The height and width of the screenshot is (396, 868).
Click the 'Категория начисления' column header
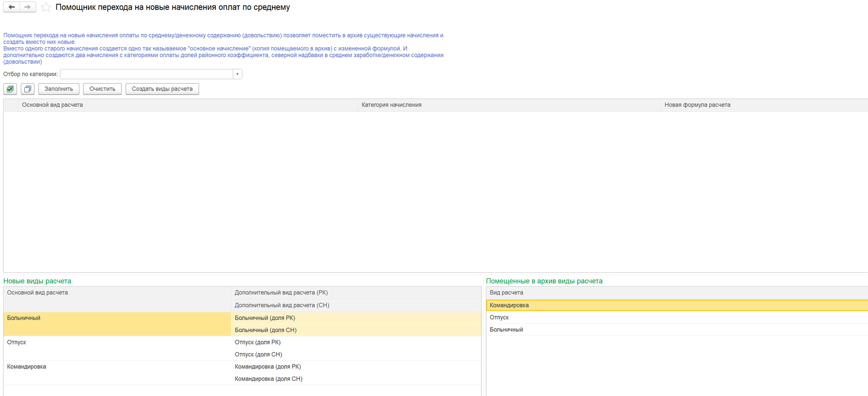pyautogui.click(x=392, y=105)
